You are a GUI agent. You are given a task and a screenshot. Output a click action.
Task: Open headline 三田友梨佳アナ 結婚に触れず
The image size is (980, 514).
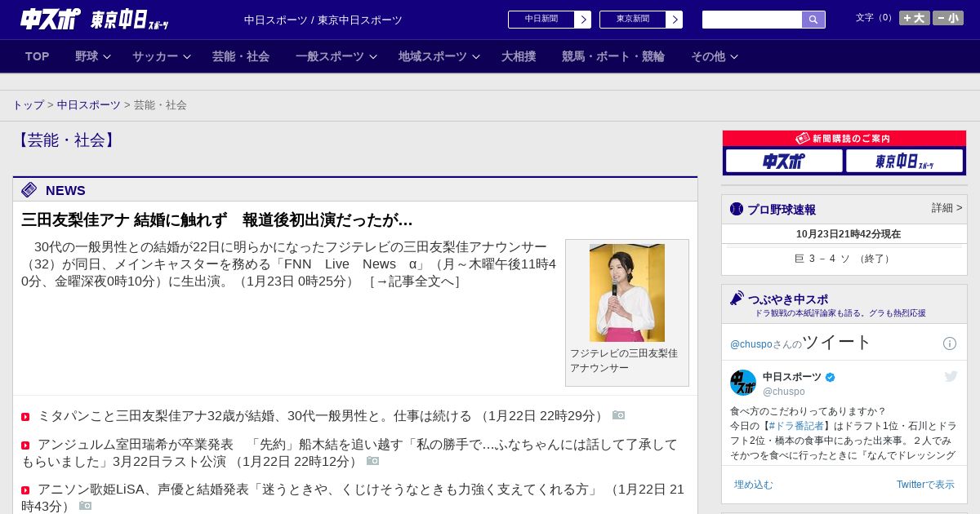pos(217,220)
